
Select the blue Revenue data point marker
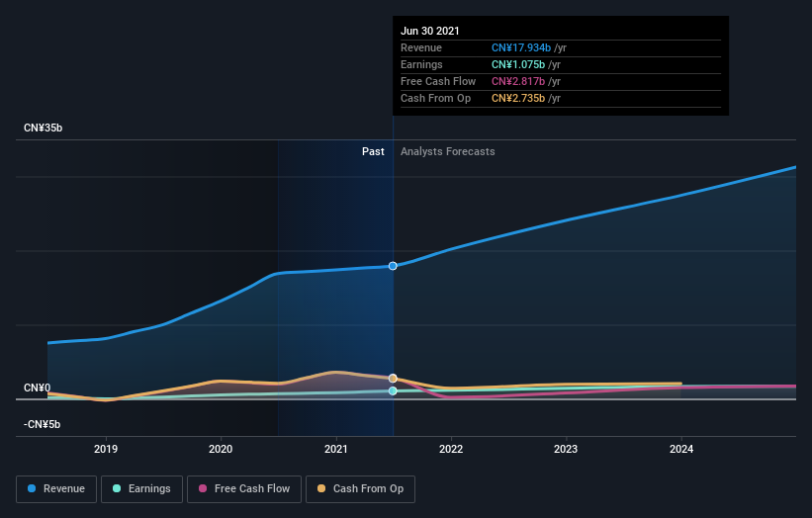point(393,266)
